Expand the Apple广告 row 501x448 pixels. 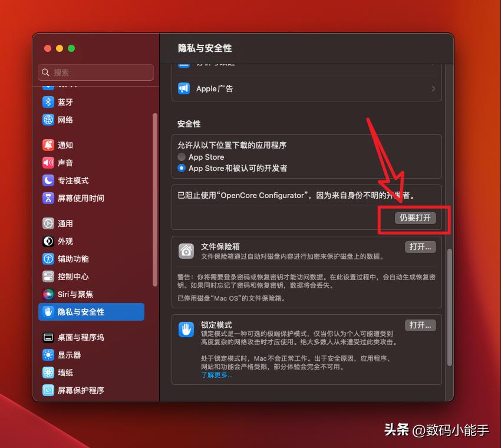coord(306,90)
